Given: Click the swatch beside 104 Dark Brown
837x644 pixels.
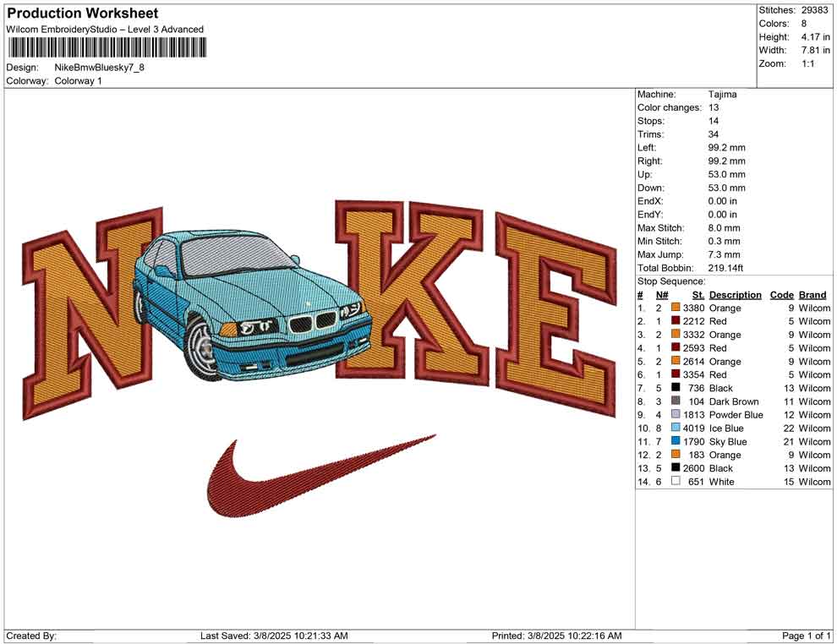Looking at the screenshot, I should pos(676,401).
